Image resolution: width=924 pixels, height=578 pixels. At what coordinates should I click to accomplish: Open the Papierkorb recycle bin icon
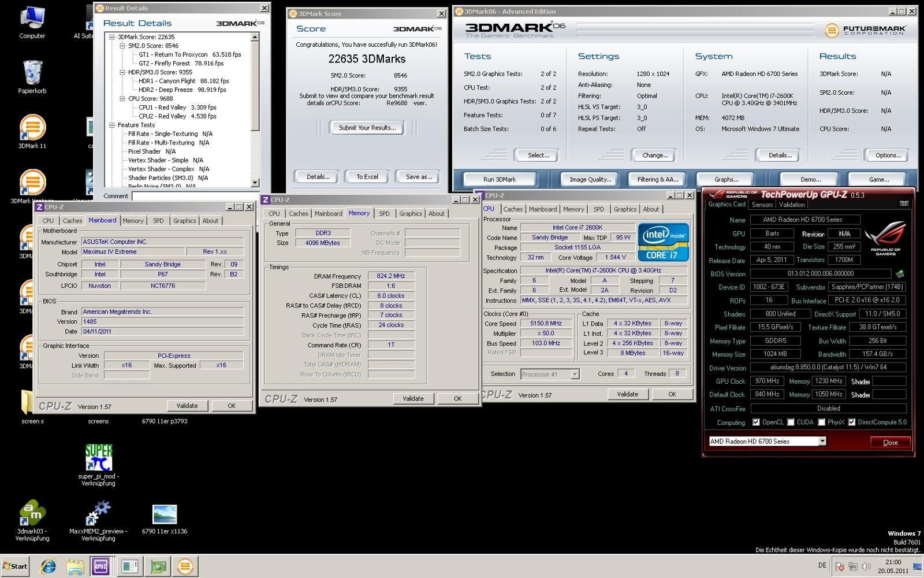coord(32,77)
